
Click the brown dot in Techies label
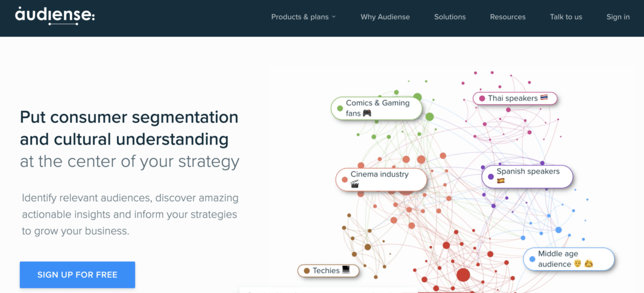tap(306, 271)
